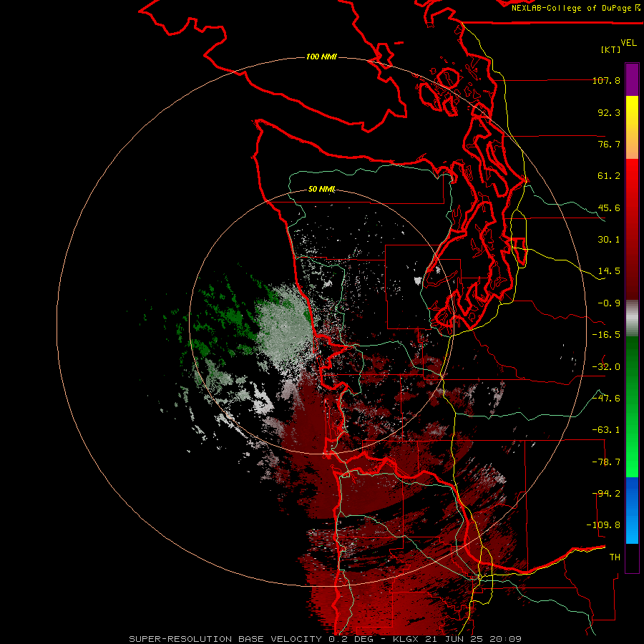Select the -32.0 scale value
Image resolution: width=644 pixels, height=644 pixels.
tap(606, 367)
